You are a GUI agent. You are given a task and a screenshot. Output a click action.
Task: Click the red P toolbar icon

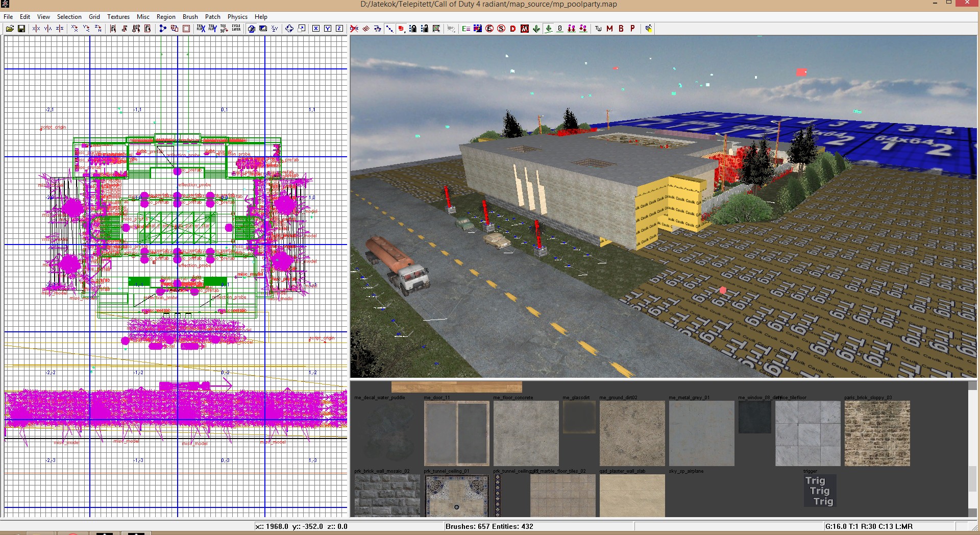tap(632, 29)
